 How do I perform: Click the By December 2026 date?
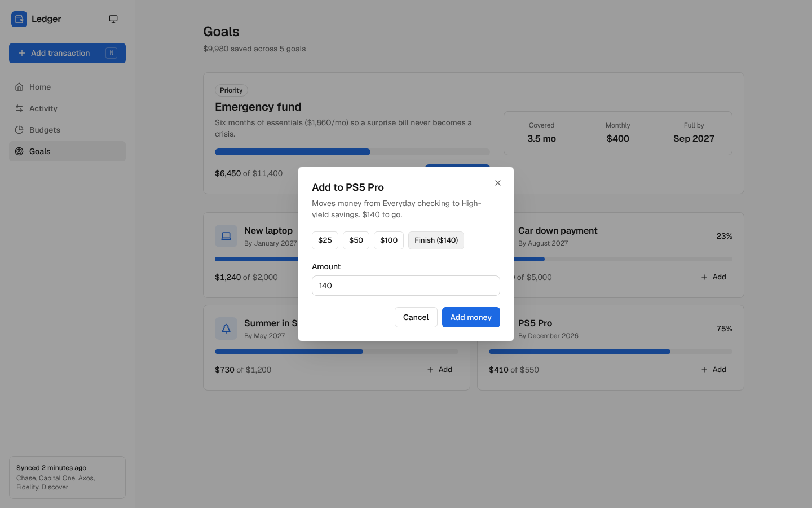coord(548,336)
